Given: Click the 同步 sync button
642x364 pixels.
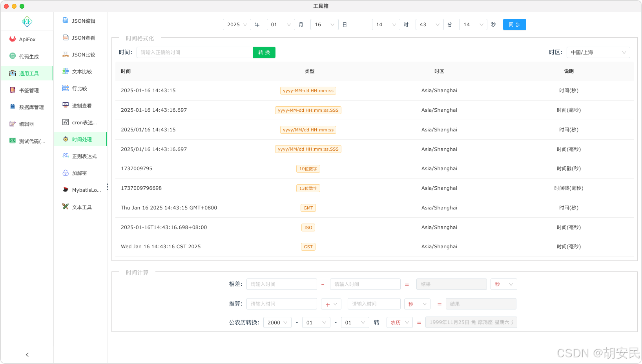Looking at the screenshot, I should pos(514,24).
